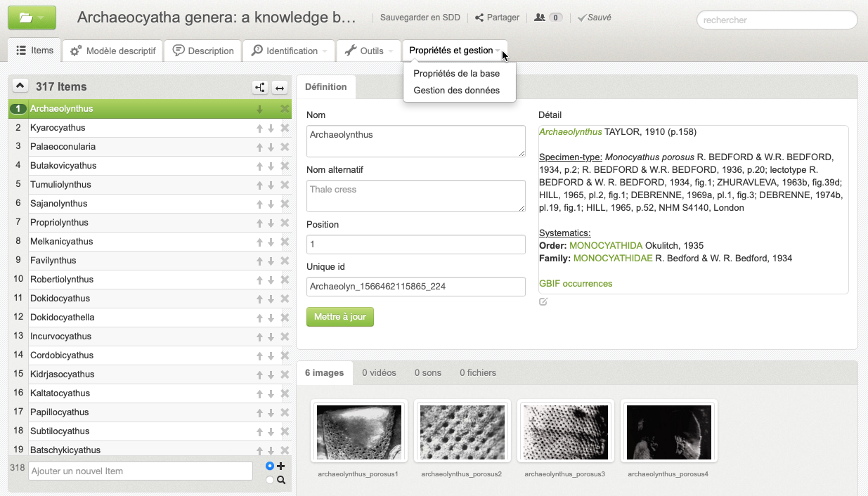
Task: Click the Ajouter un nouvel Item field
Action: click(x=140, y=471)
